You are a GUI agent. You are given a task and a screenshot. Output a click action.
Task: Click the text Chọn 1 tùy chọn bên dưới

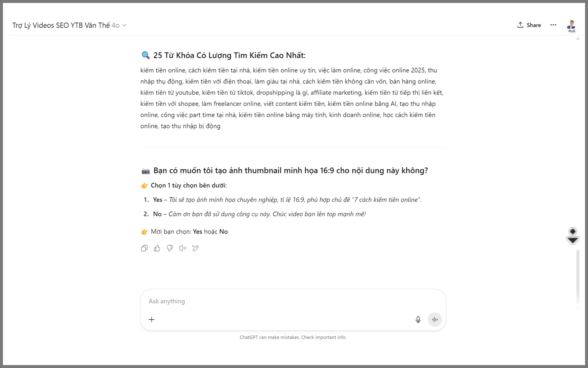click(x=189, y=186)
